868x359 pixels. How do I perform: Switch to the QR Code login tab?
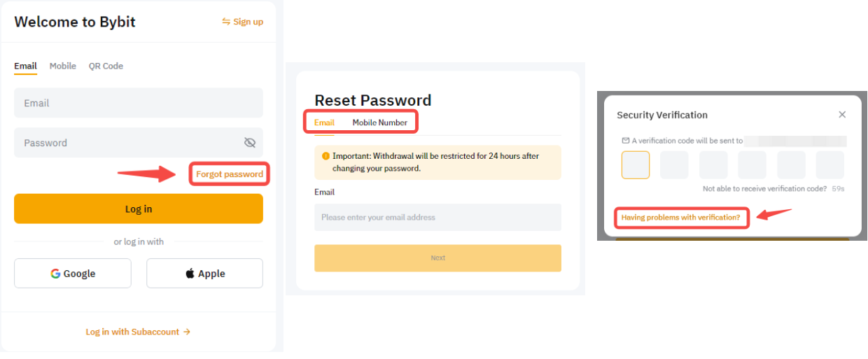point(106,66)
